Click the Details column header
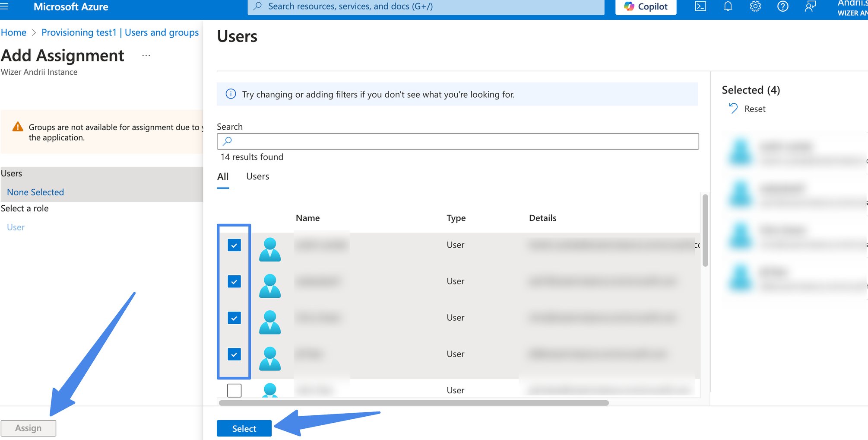This screenshot has height=440, width=868. tap(542, 218)
